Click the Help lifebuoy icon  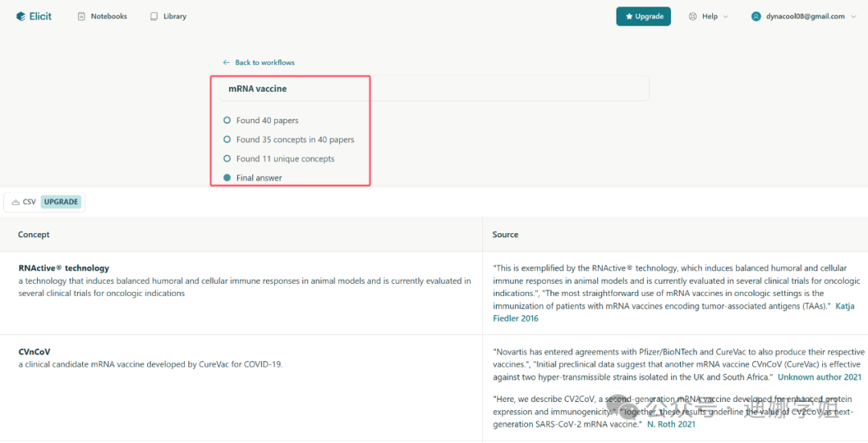tap(693, 17)
